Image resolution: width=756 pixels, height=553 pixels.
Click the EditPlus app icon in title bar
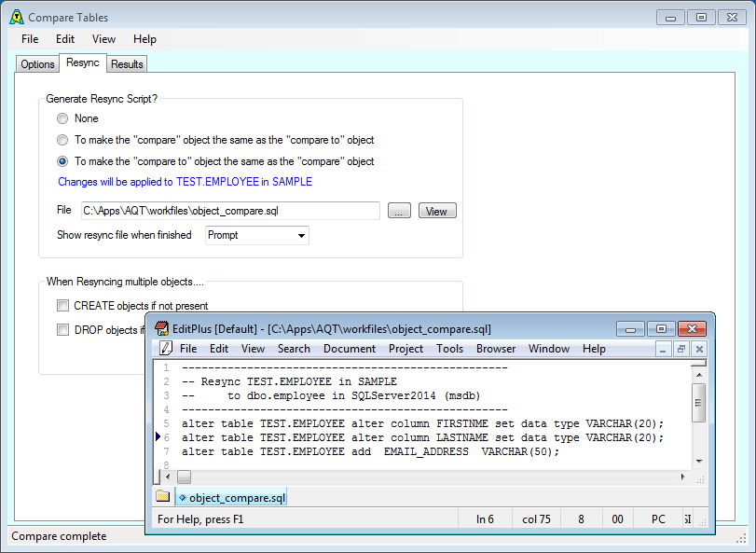pos(161,328)
